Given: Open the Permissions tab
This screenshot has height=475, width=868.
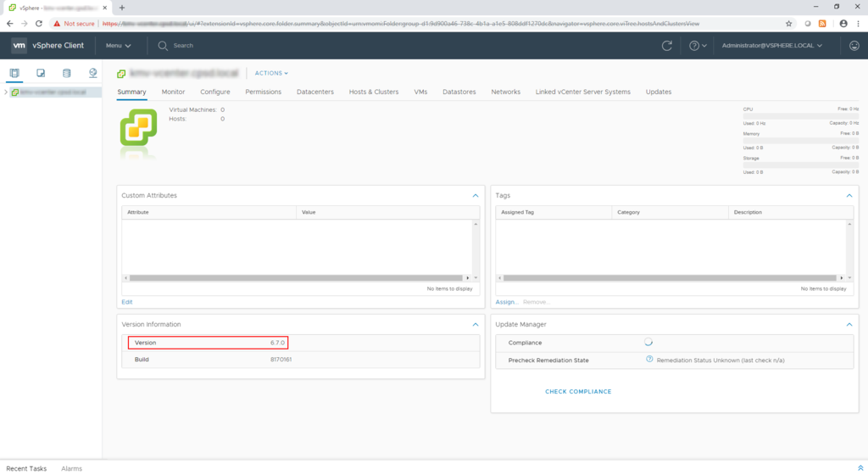Looking at the screenshot, I should coord(263,92).
